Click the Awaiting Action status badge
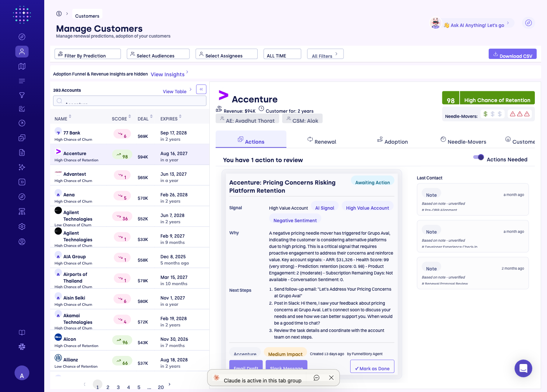547x392 pixels. pyautogui.click(x=373, y=181)
